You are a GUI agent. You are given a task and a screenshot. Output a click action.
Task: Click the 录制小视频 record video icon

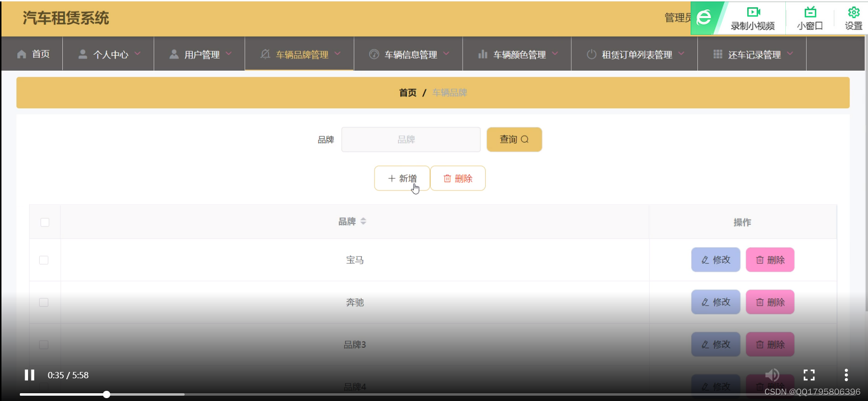(753, 12)
